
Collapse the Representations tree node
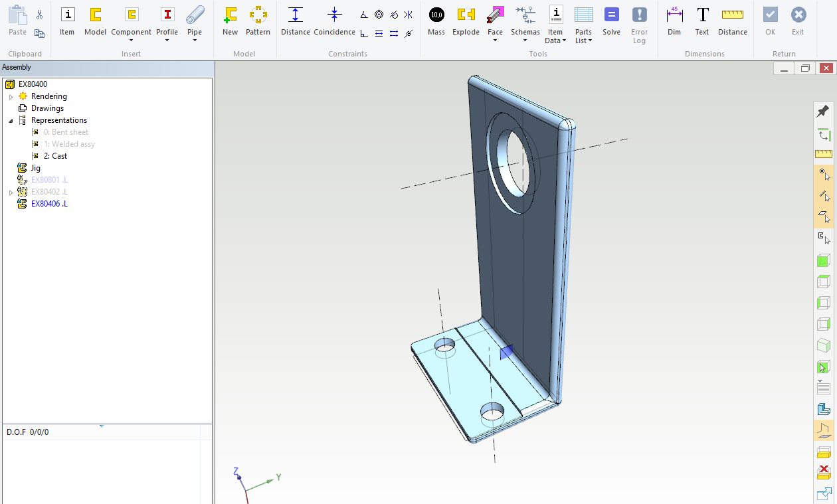11,121
